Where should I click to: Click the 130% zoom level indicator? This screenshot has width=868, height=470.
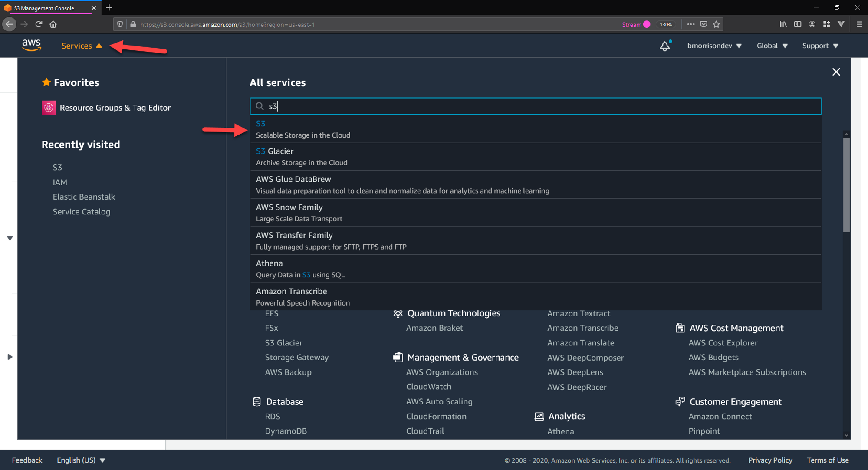[x=665, y=24]
